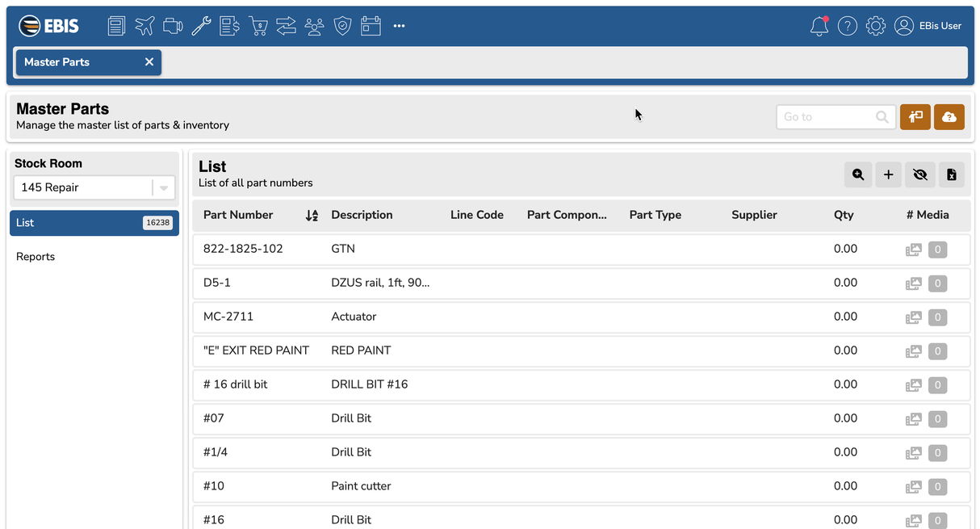Select the # 16 drill bit part
Viewport: 980px width, 529px height.
tap(235, 384)
